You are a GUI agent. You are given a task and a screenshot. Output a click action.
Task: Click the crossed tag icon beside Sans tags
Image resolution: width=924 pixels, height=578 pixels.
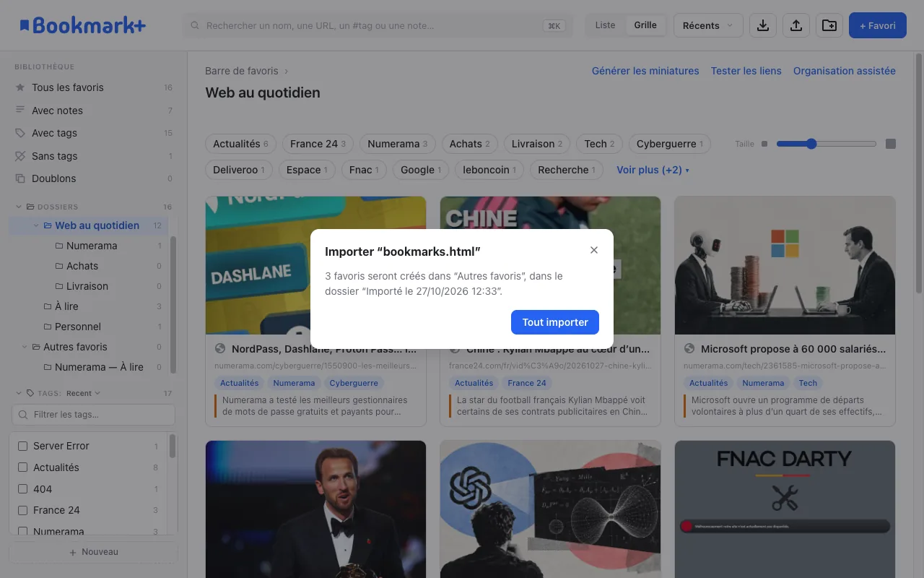20,156
